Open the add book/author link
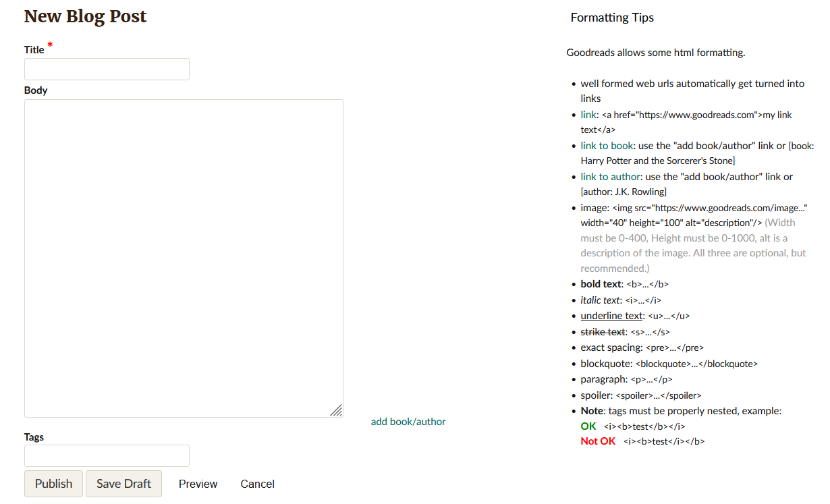Viewport: 830px width, 504px height. click(x=408, y=422)
